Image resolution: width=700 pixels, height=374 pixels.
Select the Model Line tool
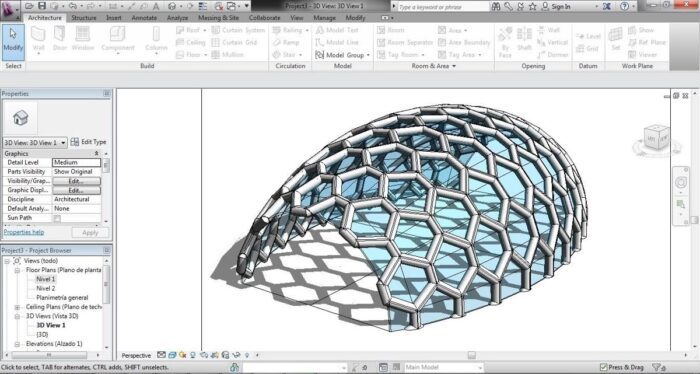point(337,42)
